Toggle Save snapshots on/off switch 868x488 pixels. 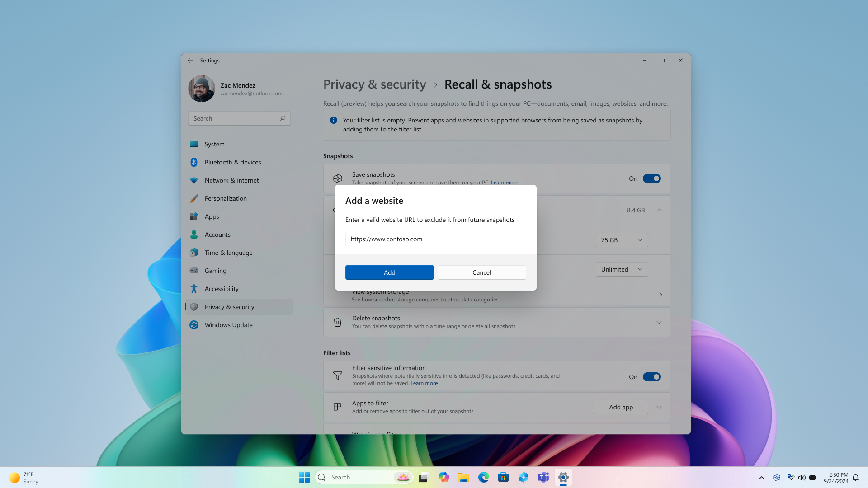pyautogui.click(x=651, y=178)
